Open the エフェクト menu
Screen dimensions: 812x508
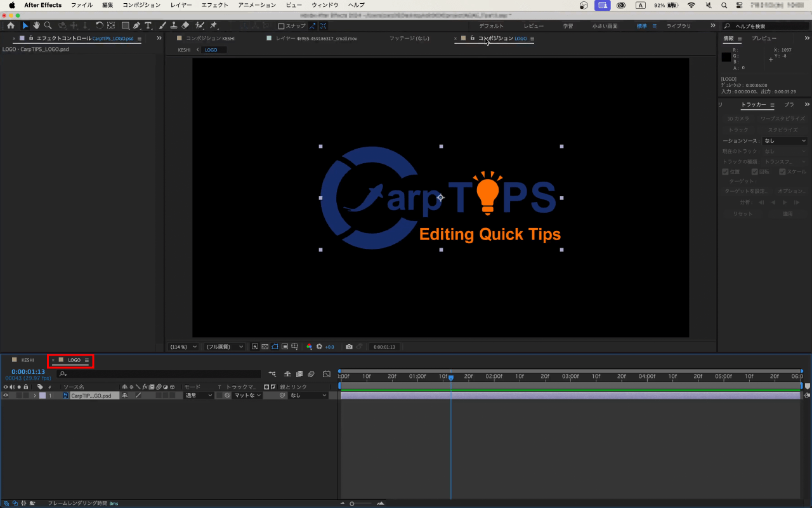(x=214, y=5)
